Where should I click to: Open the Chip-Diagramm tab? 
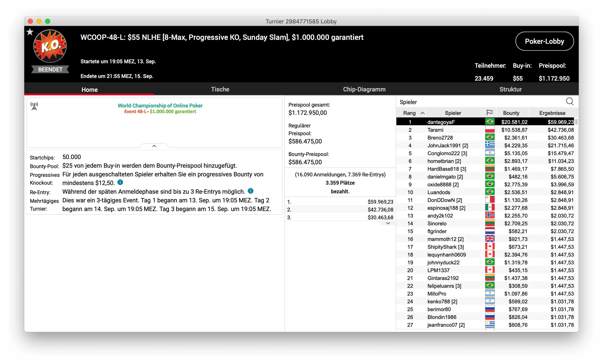(364, 89)
